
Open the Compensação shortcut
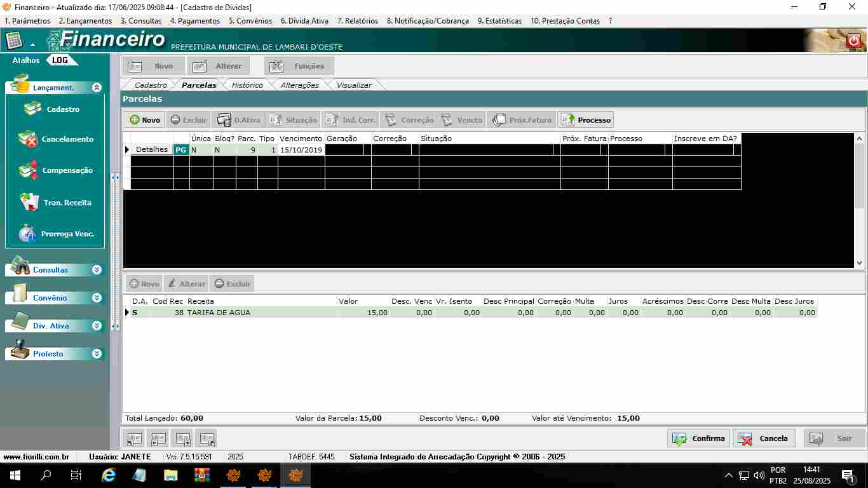tap(29, 170)
